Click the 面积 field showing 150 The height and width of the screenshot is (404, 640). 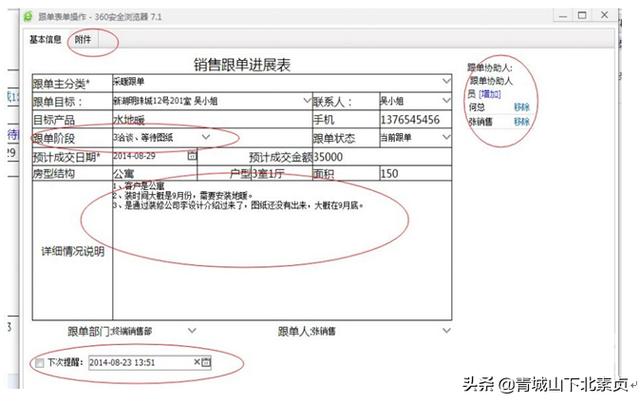pos(416,173)
